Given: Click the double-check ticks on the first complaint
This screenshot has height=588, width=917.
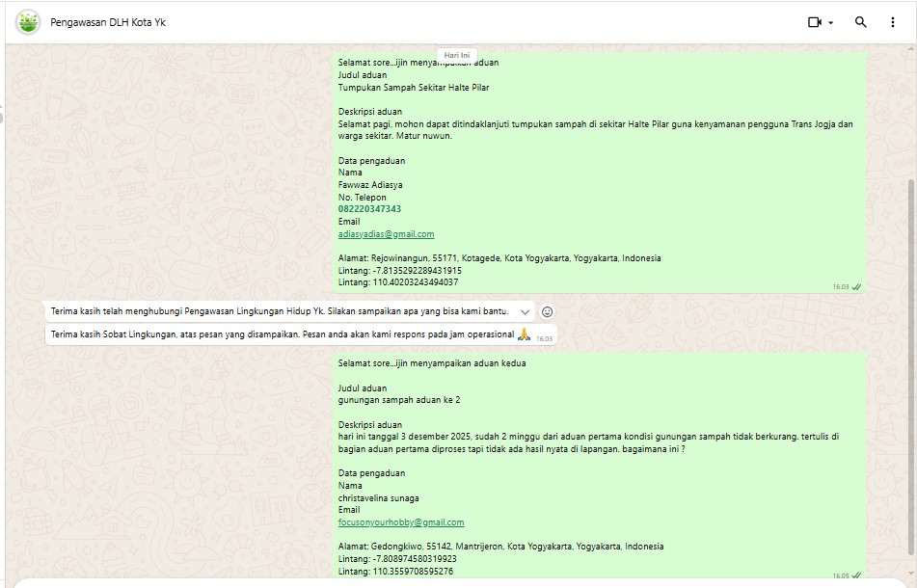Looking at the screenshot, I should (856, 287).
